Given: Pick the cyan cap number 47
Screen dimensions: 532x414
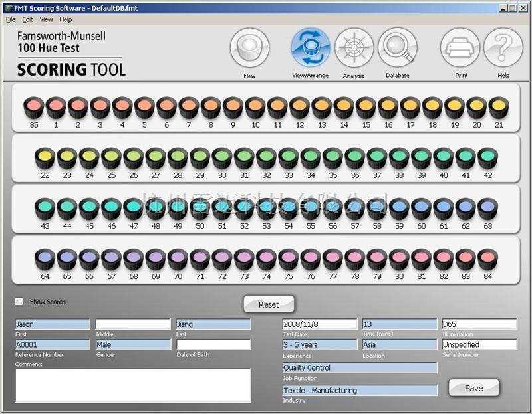Looking at the screenshot, I should click(x=134, y=209).
